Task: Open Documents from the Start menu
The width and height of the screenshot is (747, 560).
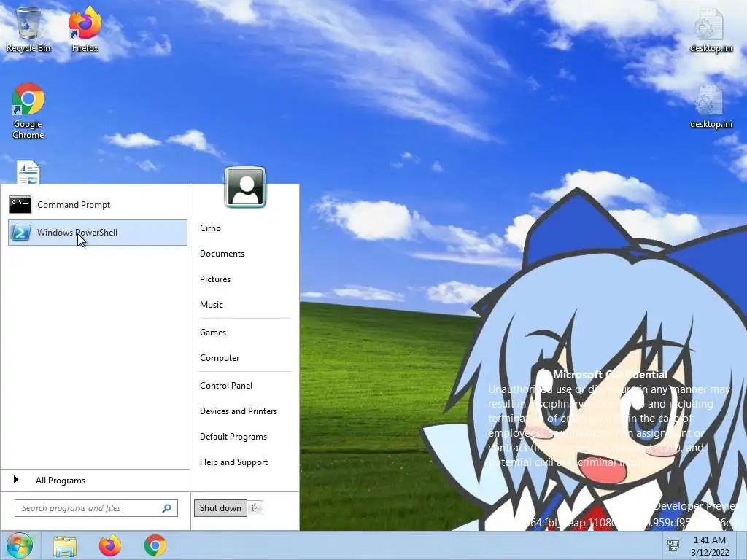Action: [x=222, y=254]
